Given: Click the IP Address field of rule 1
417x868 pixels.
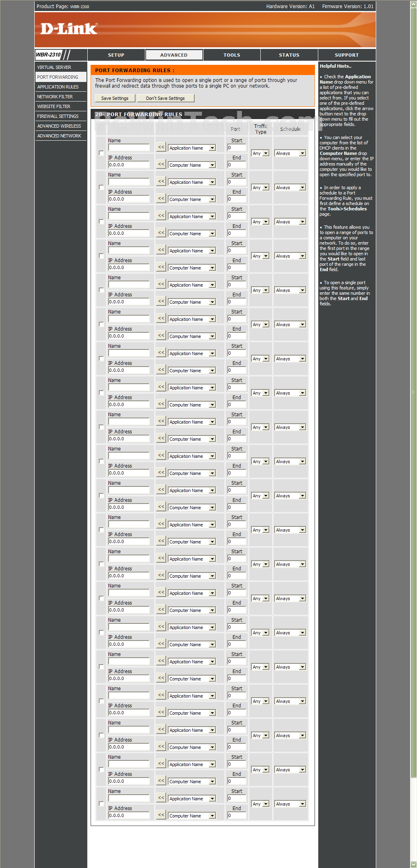Looking at the screenshot, I should click(129, 165).
